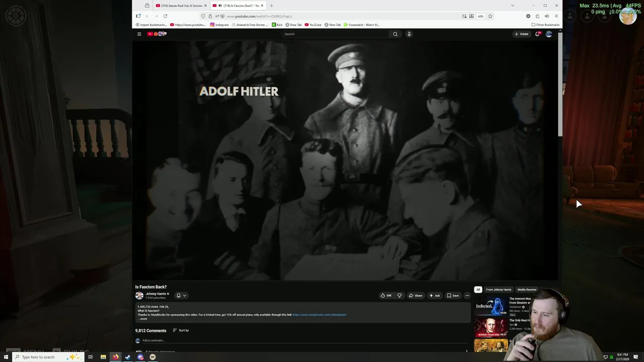This screenshot has width=644, height=362.
Task: Bookmark this page with the star icon
Action: (x=490, y=16)
